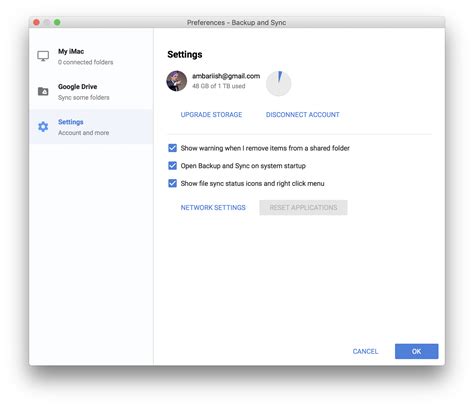Cancel the preferences dialog
The width and height of the screenshot is (474, 407).
pos(365,351)
